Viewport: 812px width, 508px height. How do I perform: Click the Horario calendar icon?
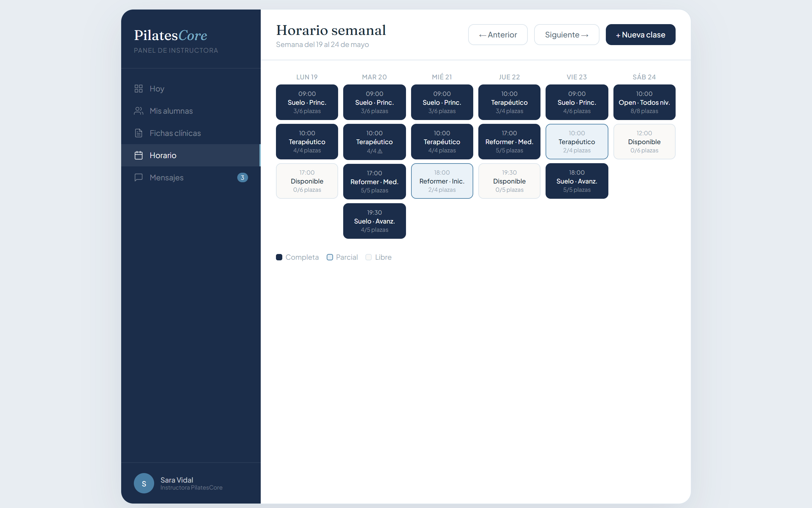139,155
